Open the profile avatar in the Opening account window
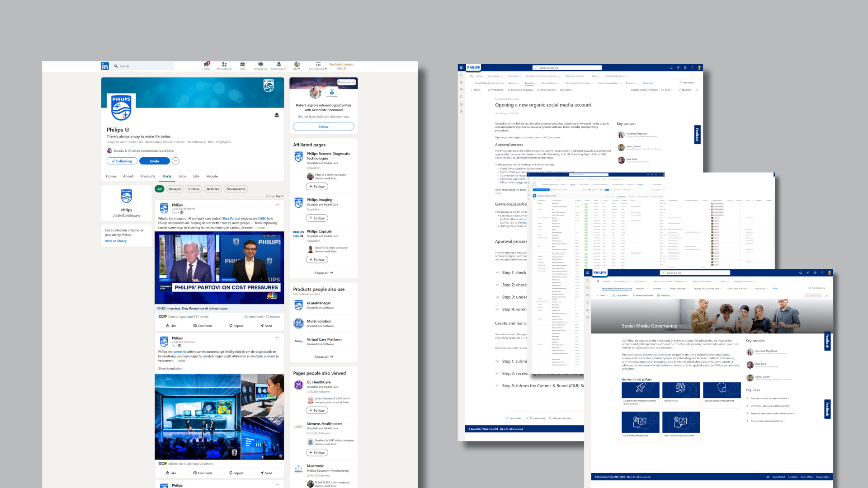The width and height of the screenshot is (868, 488). coord(699,68)
